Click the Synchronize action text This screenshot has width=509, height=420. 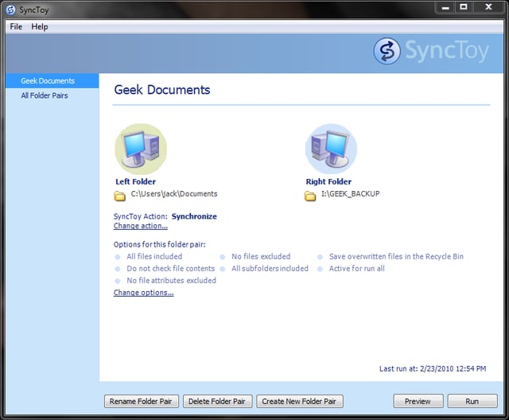click(194, 216)
